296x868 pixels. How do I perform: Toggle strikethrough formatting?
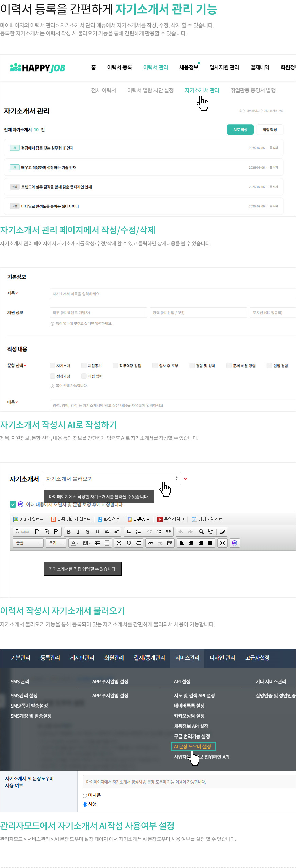click(88, 532)
